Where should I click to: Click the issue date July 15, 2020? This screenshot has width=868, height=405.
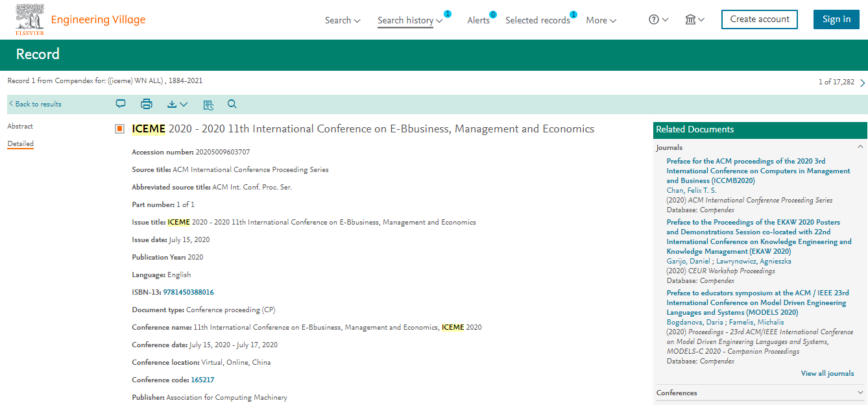(x=189, y=239)
